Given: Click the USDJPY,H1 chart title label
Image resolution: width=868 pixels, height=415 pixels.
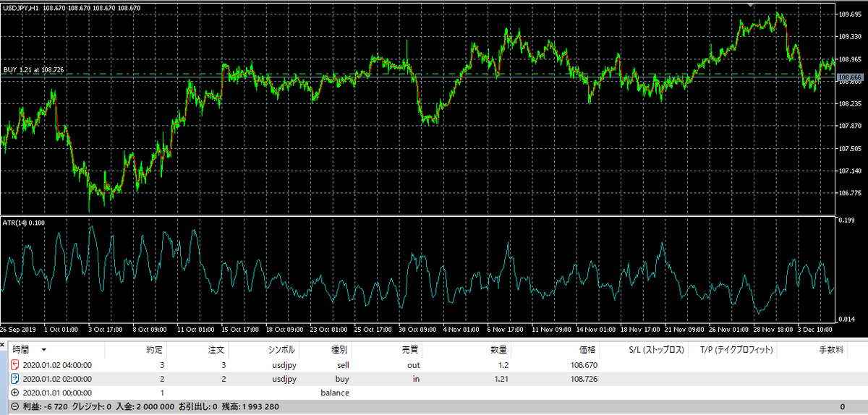Looking at the screenshot, I should point(22,7).
